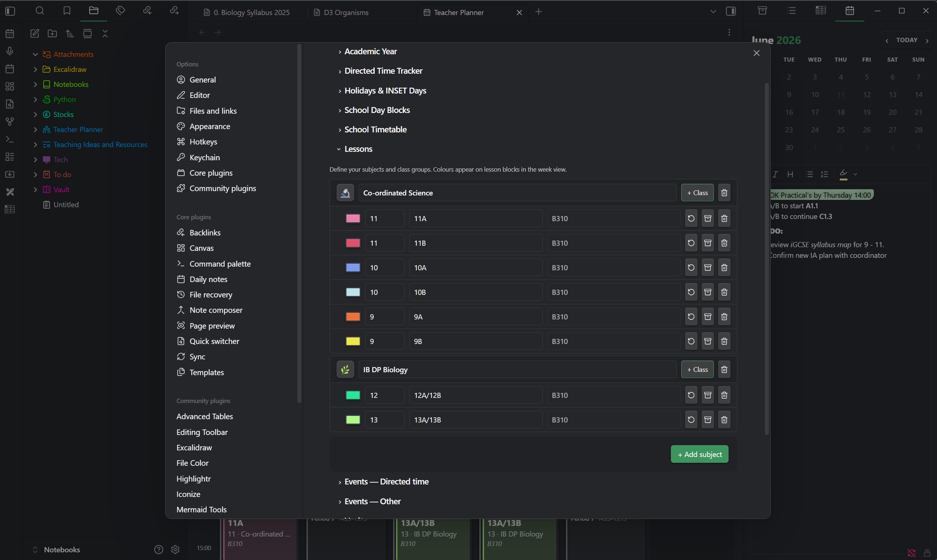Screen dimensions: 937x560
Task: Click the new folder icon
Action: click(52, 34)
